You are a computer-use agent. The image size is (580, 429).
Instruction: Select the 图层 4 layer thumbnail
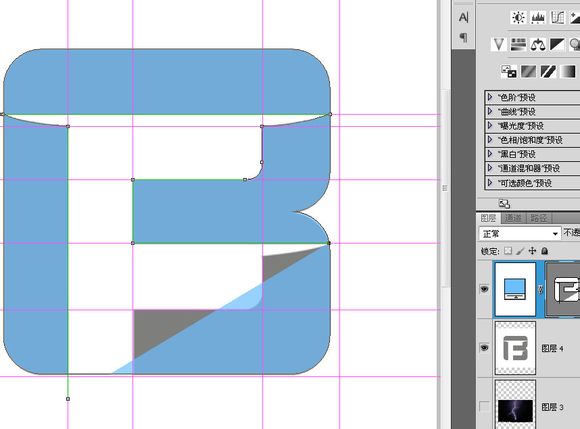(x=515, y=348)
